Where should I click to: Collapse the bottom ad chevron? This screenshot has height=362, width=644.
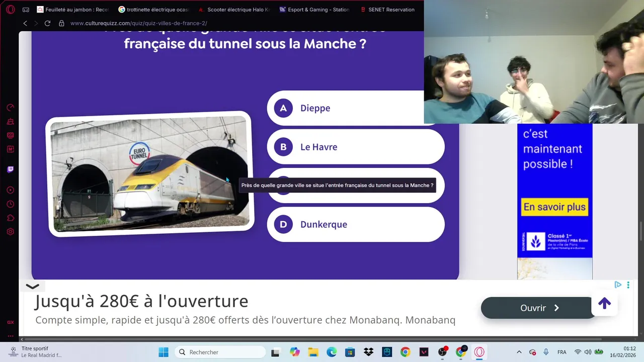coord(32,287)
